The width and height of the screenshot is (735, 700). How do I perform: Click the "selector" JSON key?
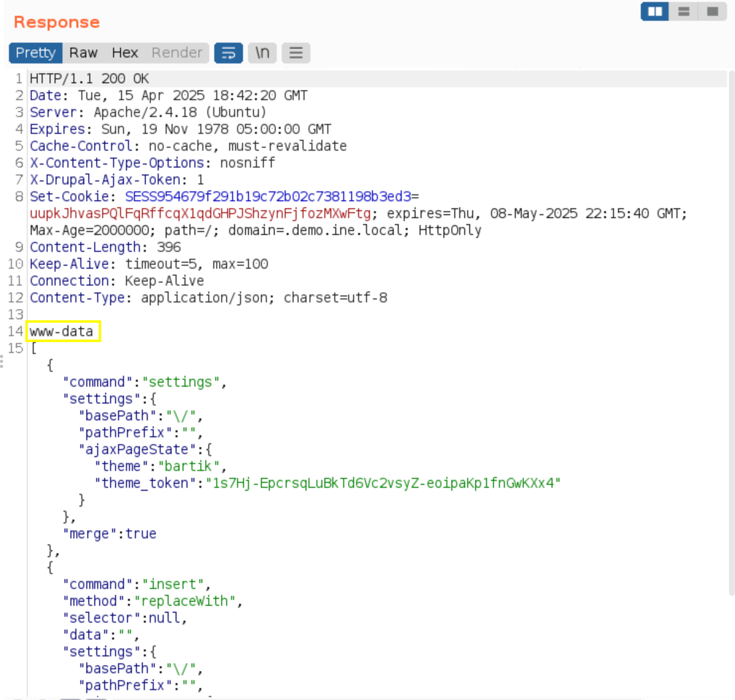[101, 618]
